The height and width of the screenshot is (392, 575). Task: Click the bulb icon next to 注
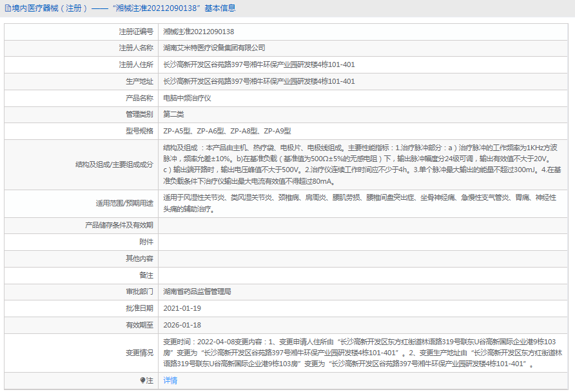point(142,380)
